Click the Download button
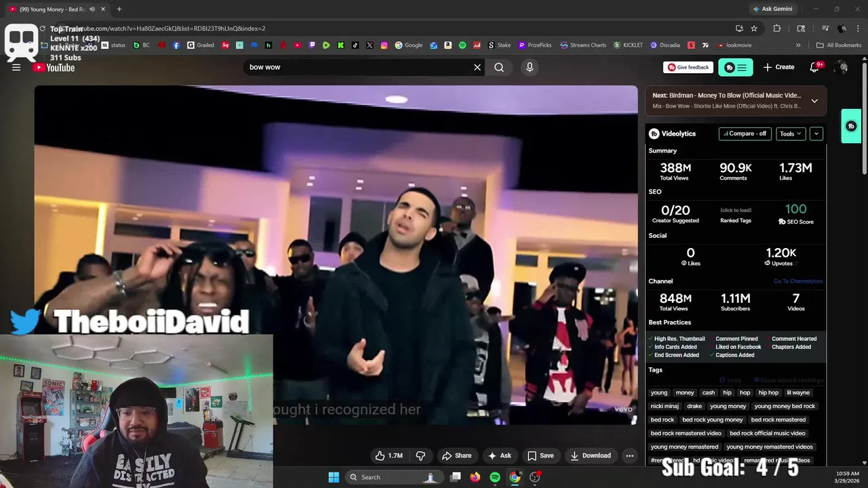The width and height of the screenshot is (868, 488). click(591, 455)
